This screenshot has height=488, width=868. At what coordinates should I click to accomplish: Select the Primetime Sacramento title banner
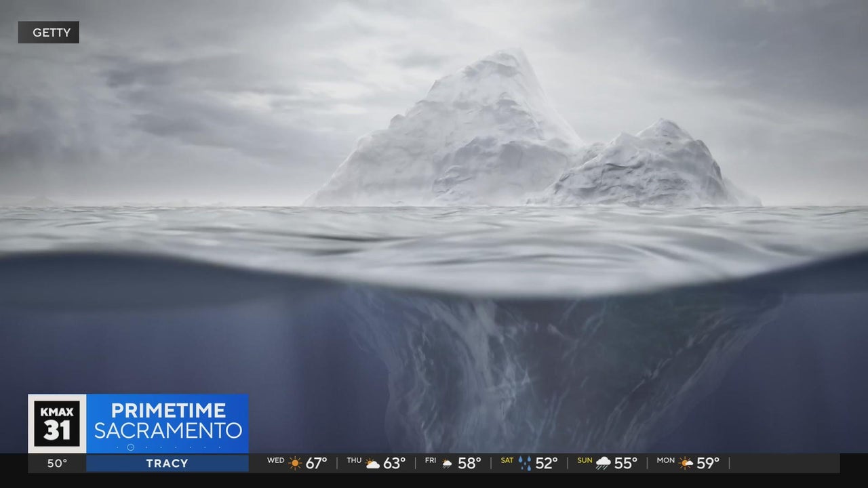[167, 420]
